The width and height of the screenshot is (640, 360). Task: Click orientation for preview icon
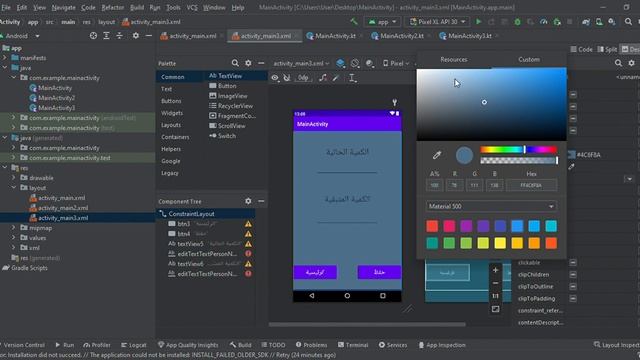(x=355, y=63)
